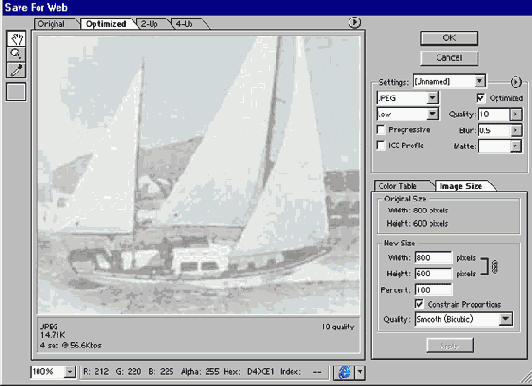The image size is (532, 386).
Task: Select the Eyedropper tool
Action: (16, 70)
